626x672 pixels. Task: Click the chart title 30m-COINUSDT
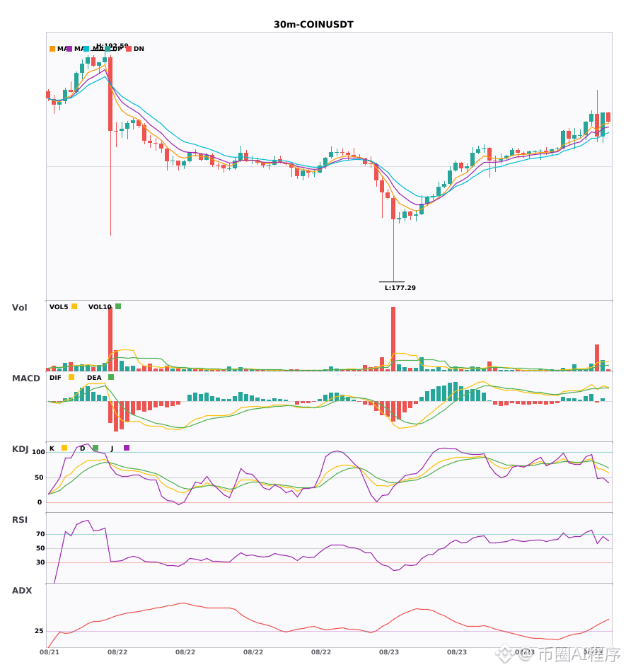coord(313,25)
